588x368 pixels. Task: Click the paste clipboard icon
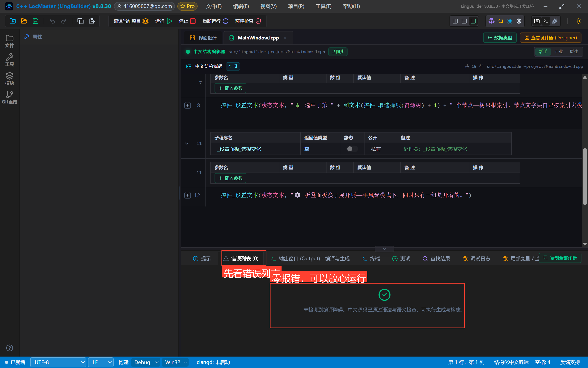(x=92, y=21)
